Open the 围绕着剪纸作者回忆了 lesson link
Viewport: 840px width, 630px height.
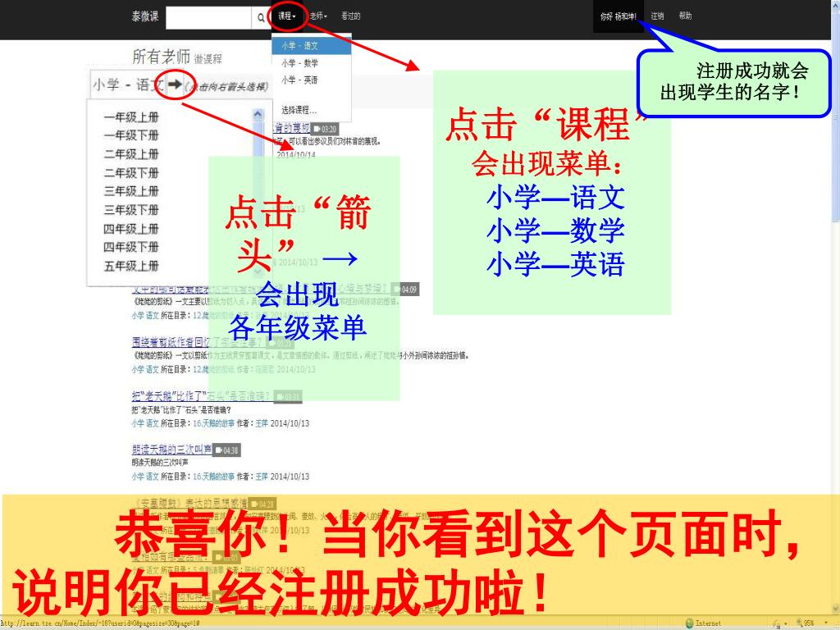click(x=199, y=342)
